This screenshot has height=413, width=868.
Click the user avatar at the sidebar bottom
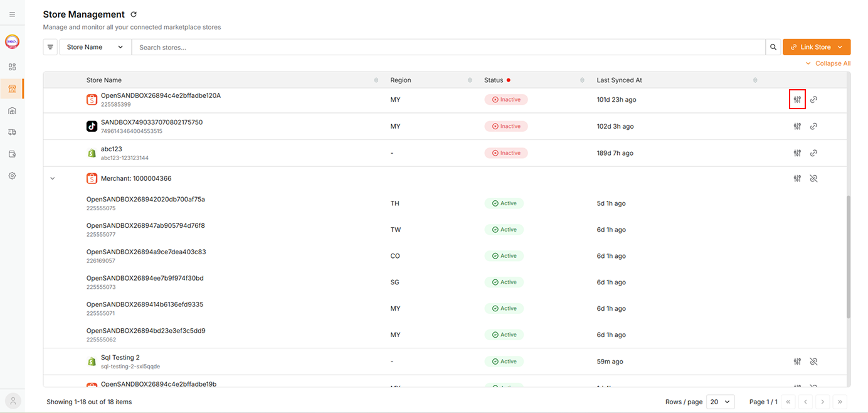(13, 400)
